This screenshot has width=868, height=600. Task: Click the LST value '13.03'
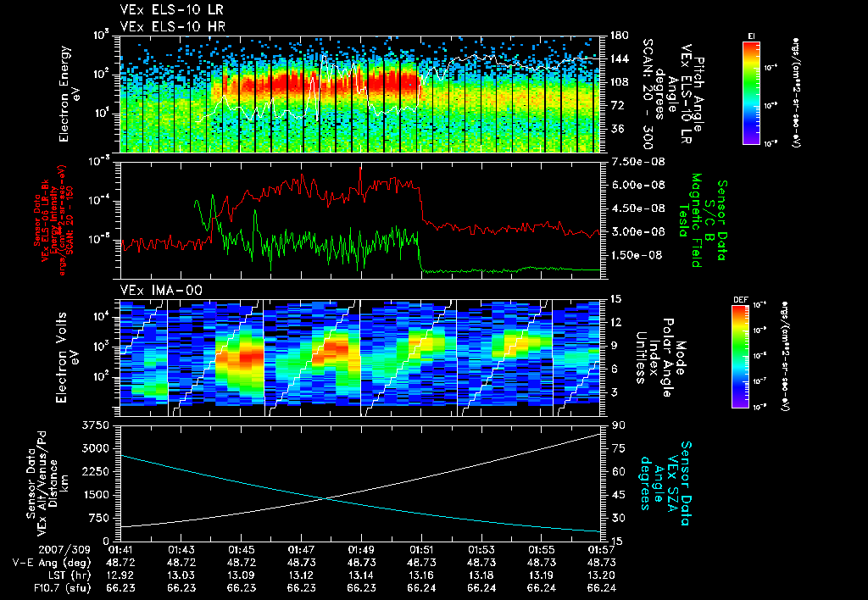pos(181,575)
